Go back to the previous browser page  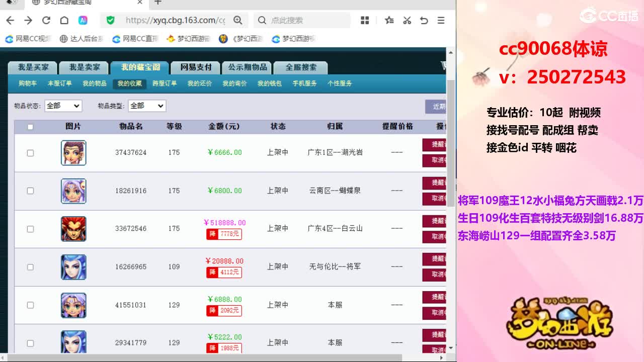coord(10,20)
